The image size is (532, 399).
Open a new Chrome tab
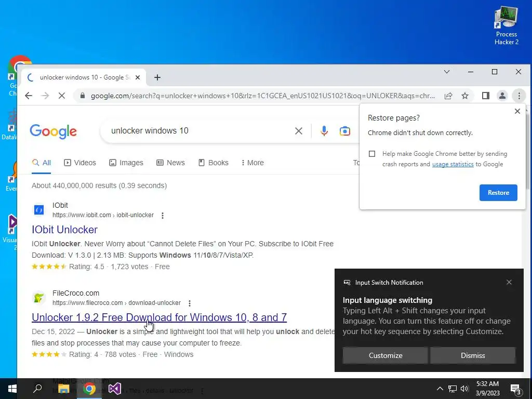tap(157, 77)
